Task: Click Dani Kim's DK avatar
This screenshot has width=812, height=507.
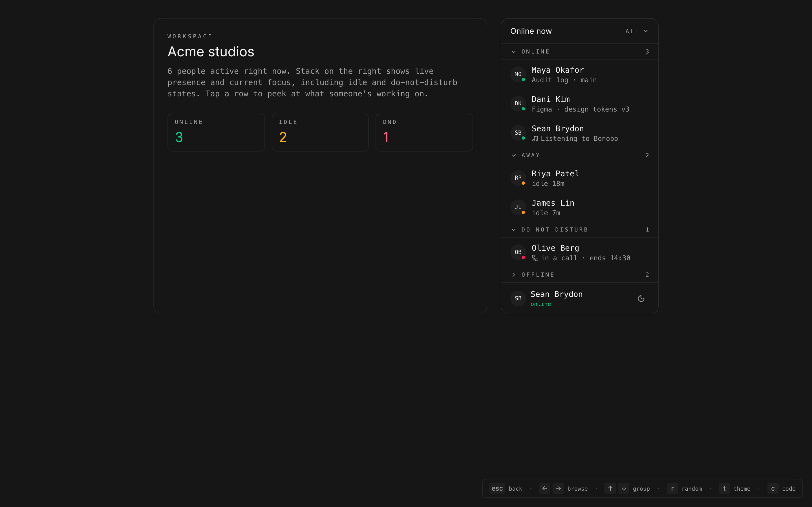Action: click(x=518, y=104)
